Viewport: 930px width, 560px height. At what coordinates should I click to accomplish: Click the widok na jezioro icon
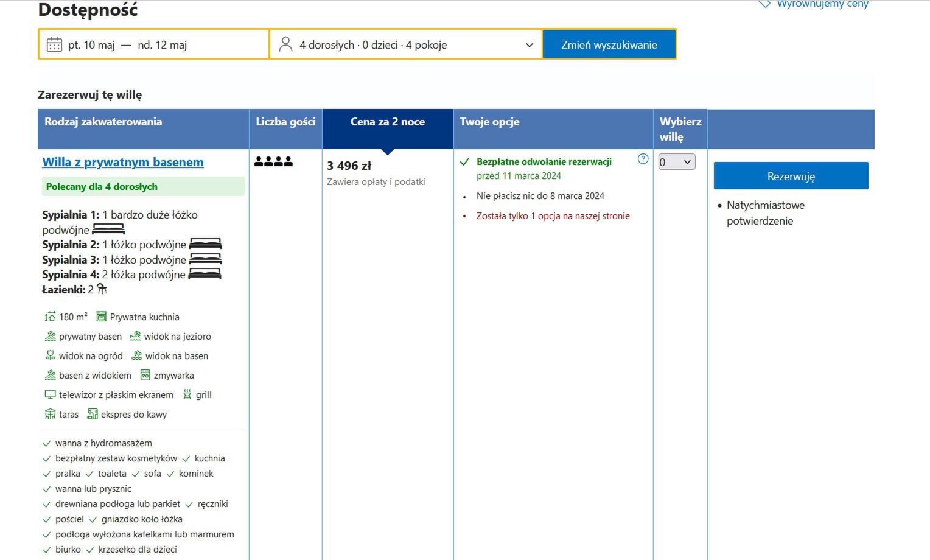135,336
